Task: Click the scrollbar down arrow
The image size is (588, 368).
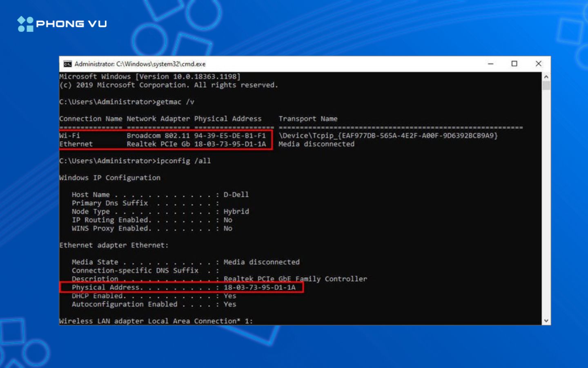Action: (546, 320)
